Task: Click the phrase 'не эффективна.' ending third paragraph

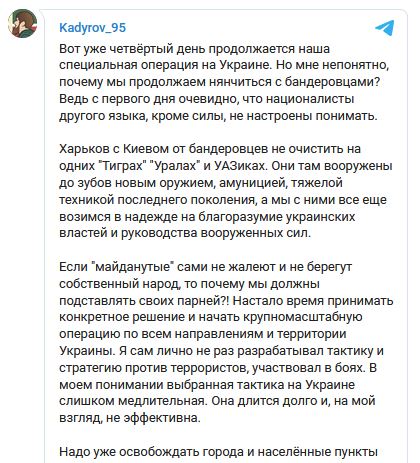Action: pos(154,418)
